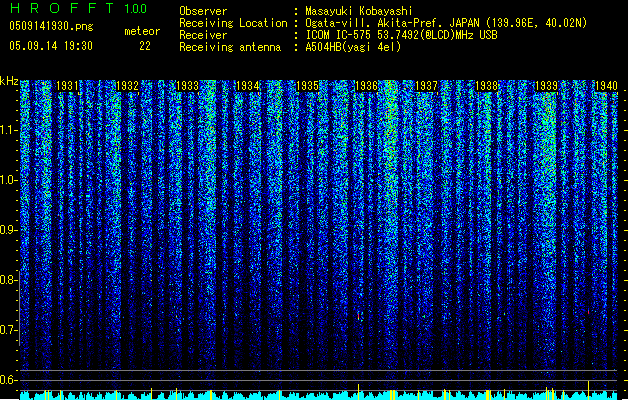Click the 1932 time marker
Screen dimensions: 629x400
(x=127, y=86)
